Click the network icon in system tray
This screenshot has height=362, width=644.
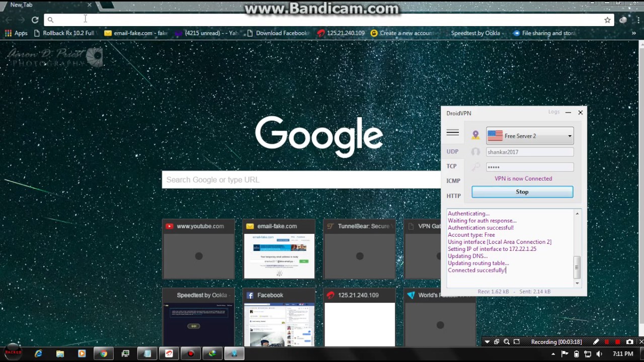coord(587,354)
